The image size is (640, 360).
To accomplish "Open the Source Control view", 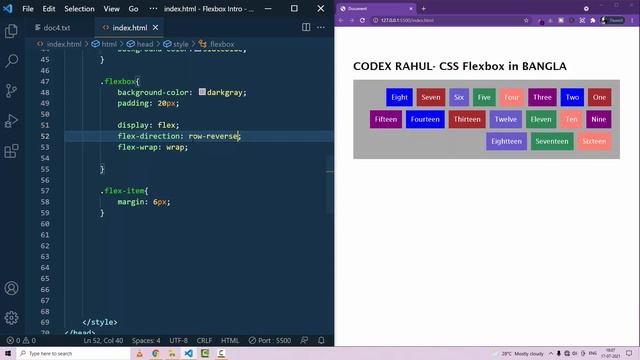I will click(x=11, y=91).
